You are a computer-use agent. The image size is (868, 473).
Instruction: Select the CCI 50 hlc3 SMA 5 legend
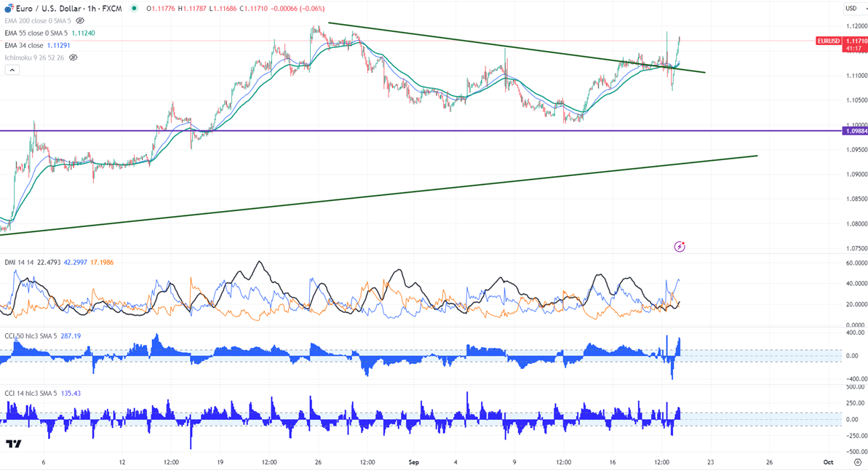[x=31, y=336]
